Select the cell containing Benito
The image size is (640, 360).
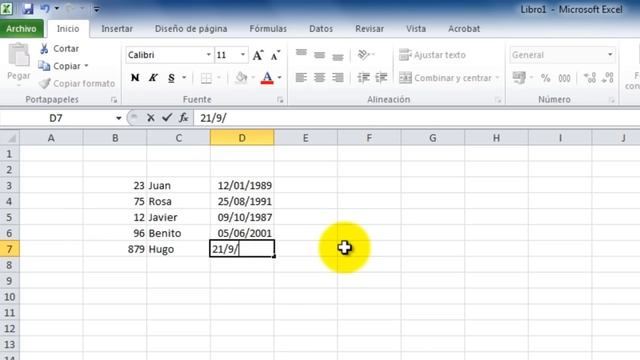click(x=178, y=233)
